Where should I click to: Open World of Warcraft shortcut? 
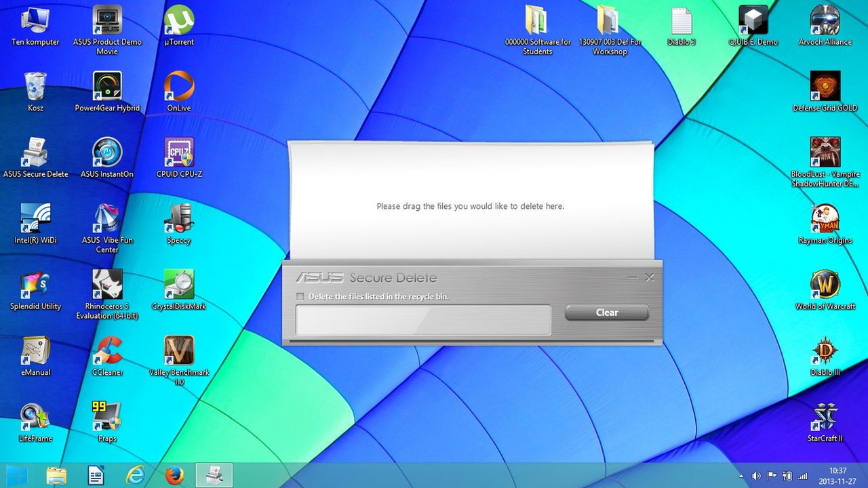pos(825,290)
